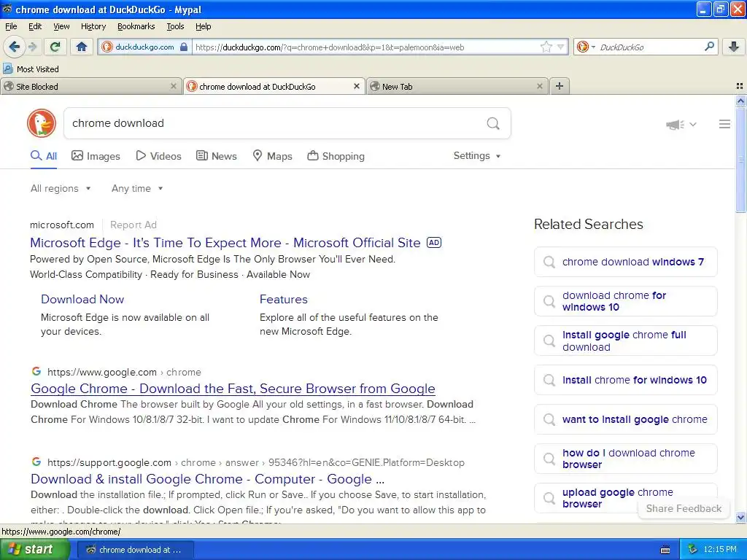The image size is (747, 560).
Task: Bookmark this page with the star
Action: [546, 47]
